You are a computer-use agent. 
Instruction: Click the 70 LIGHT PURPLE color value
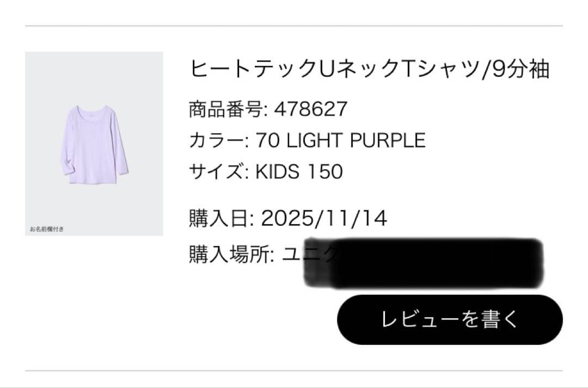click(340, 140)
